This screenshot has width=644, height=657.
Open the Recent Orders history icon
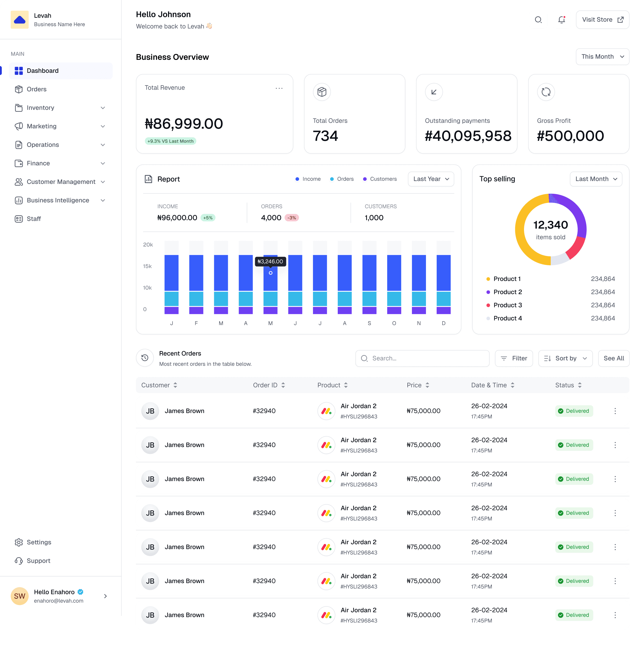(145, 358)
